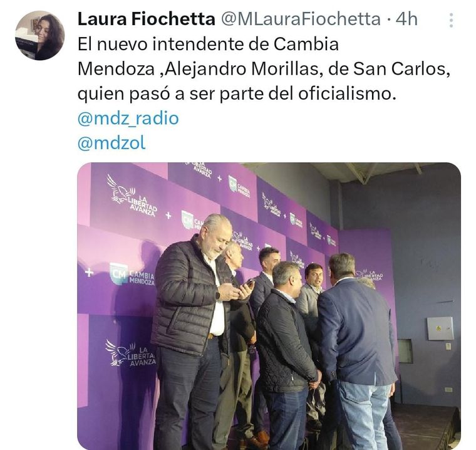This screenshot has height=450, width=476.
Task: Click the 'El nuevo intendente de Cambia' line
Action: click(208, 44)
